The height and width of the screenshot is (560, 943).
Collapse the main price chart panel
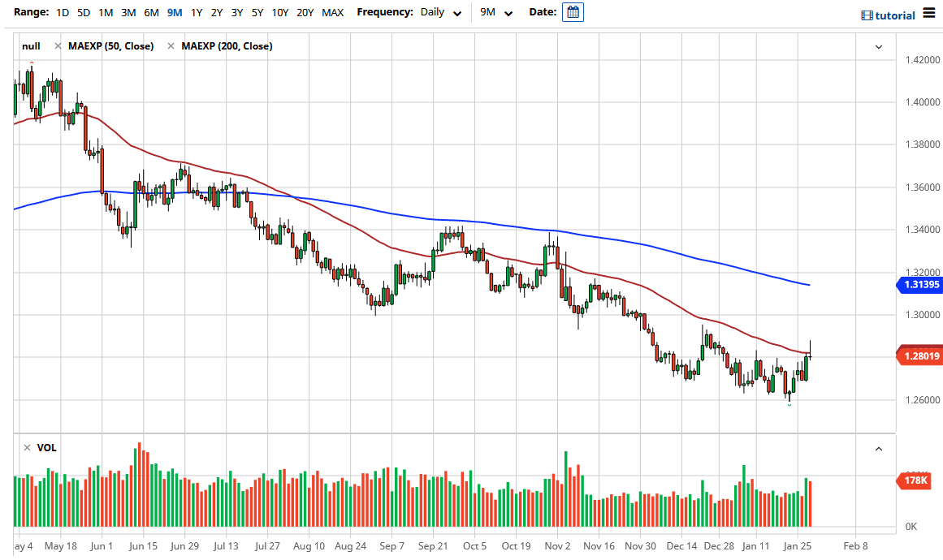pyautogui.click(x=878, y=47)
